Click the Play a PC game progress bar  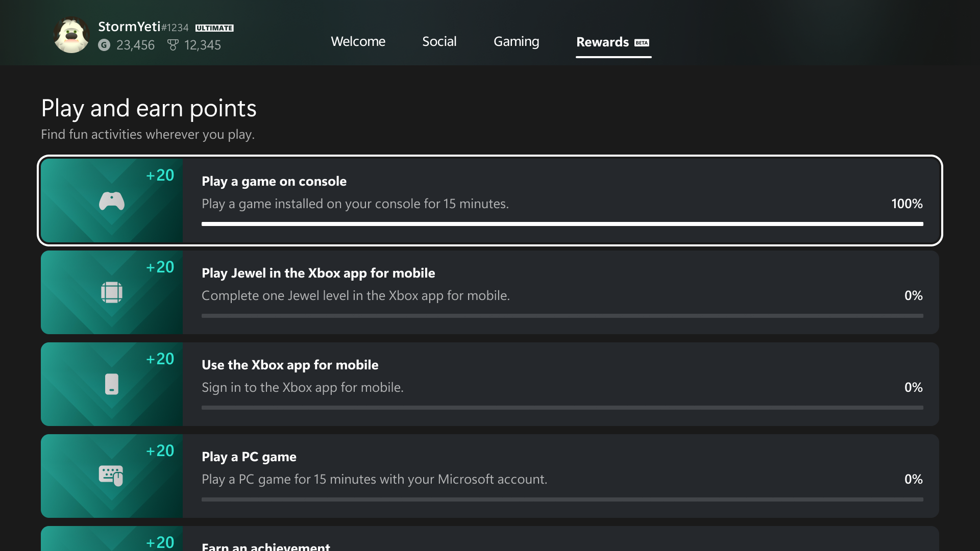(562, 499)
